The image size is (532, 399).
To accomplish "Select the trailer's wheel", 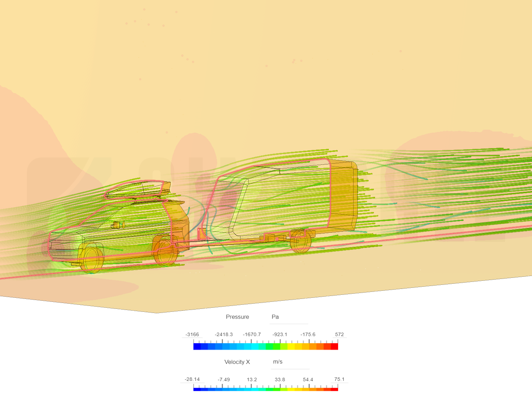I will pos(301,241).
